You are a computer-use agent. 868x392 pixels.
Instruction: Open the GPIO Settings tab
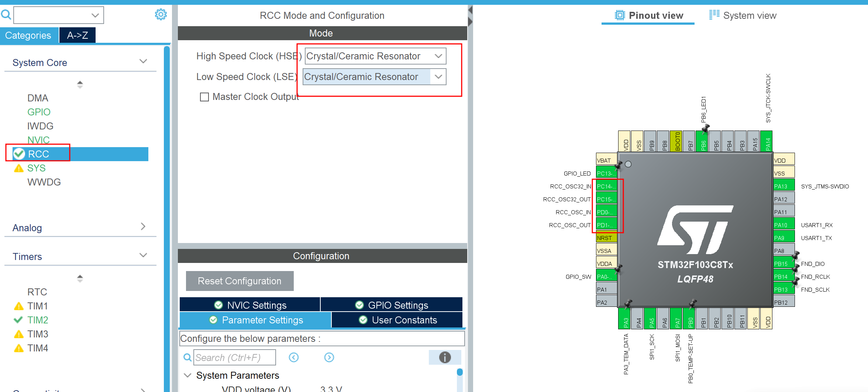click(x=392, y=305)
